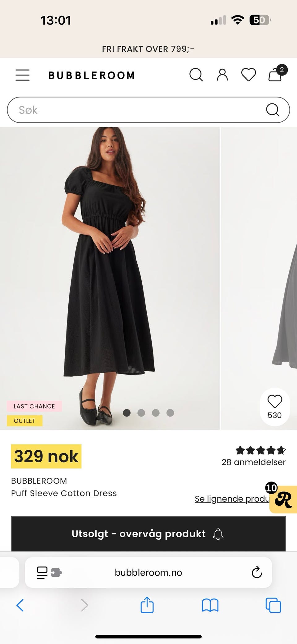Image resolution: width=297 pixels, height=644 pixels.
Task: Open Safari bookmarks book icon
Action: [210, 605]
